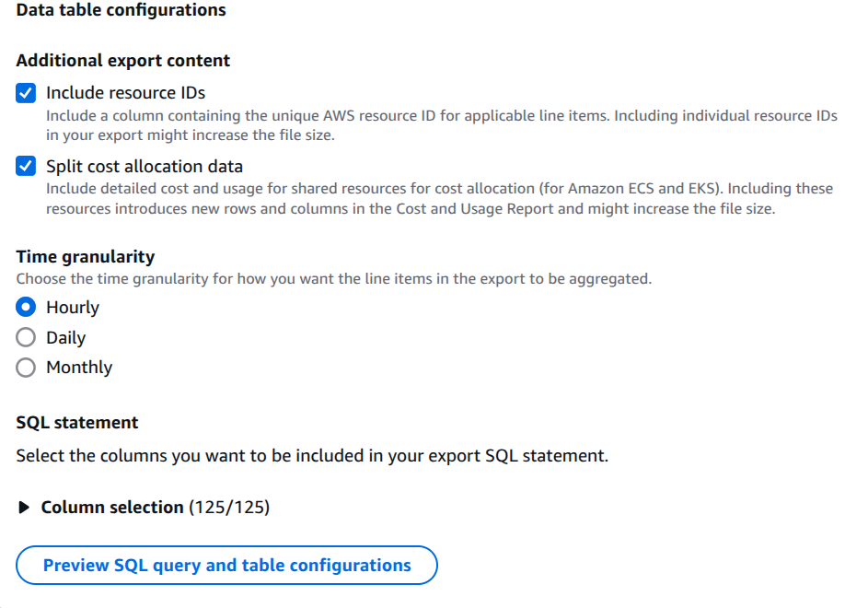Screen dimensions: 868x608
Task: Uncheck the Include resource IDs checkbox
Action: (25, 92)
